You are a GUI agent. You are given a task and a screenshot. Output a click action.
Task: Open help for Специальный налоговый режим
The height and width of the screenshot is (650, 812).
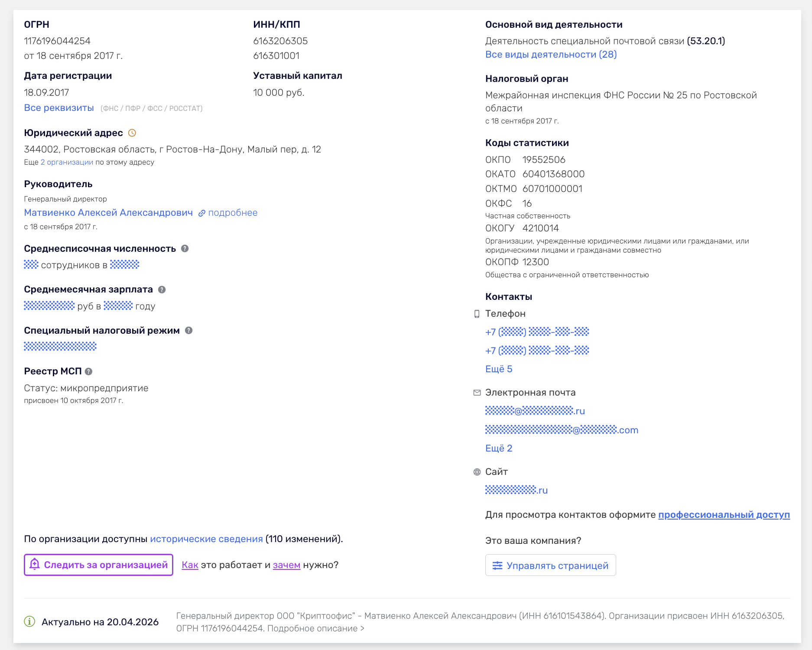click(x=188, y=330)
